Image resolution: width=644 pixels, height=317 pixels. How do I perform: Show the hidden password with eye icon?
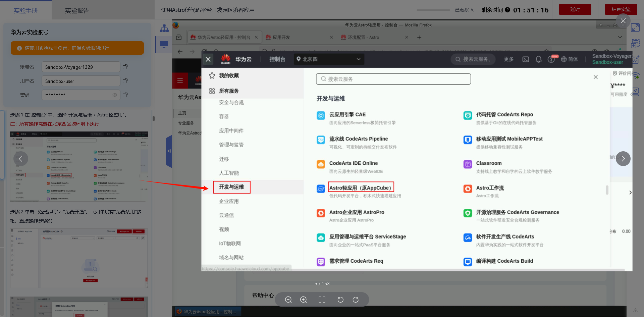(x=115, y=95)
